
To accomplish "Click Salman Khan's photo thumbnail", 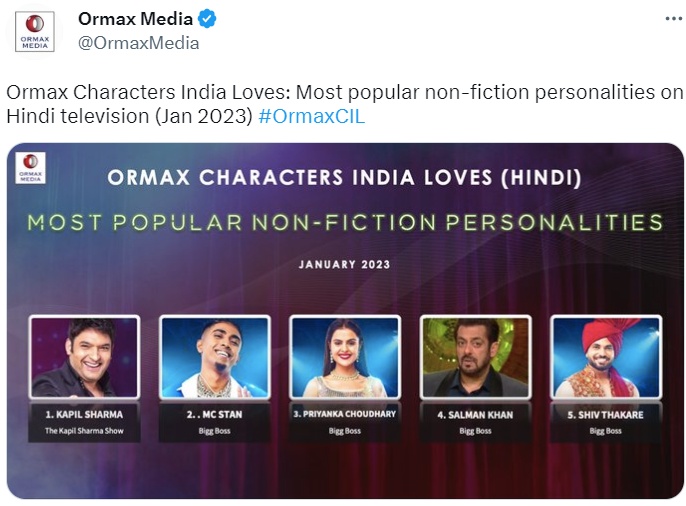I will (474, 358).
